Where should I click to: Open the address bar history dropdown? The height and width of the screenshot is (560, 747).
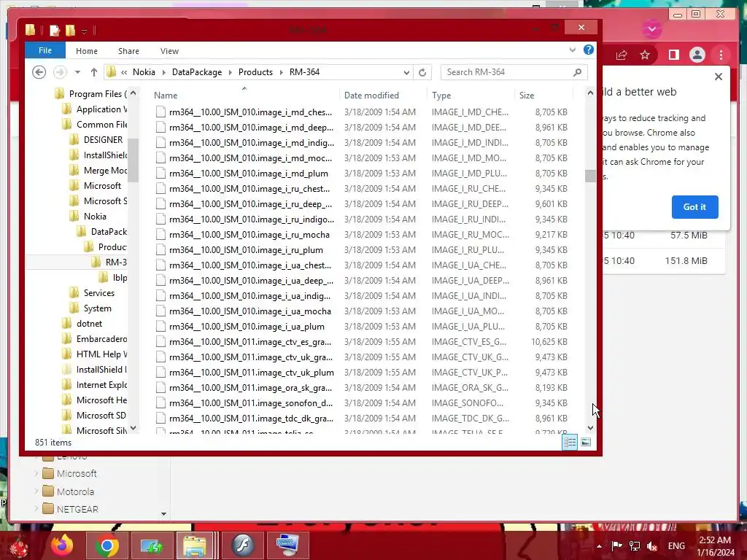coord(406,72)
